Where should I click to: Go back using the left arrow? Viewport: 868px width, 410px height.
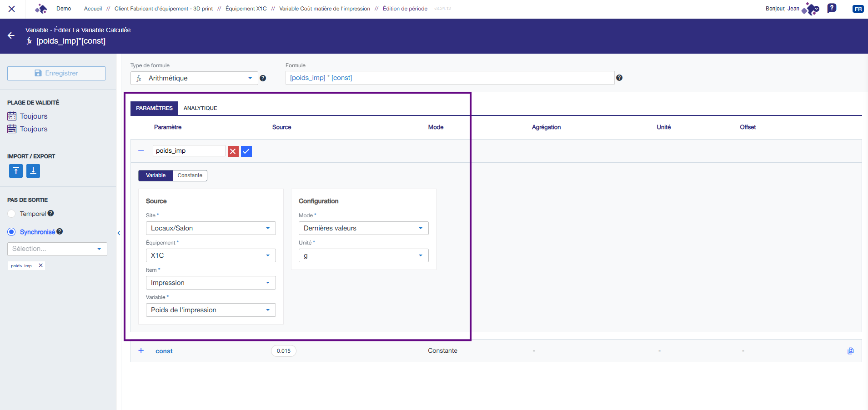coord(11,35)
